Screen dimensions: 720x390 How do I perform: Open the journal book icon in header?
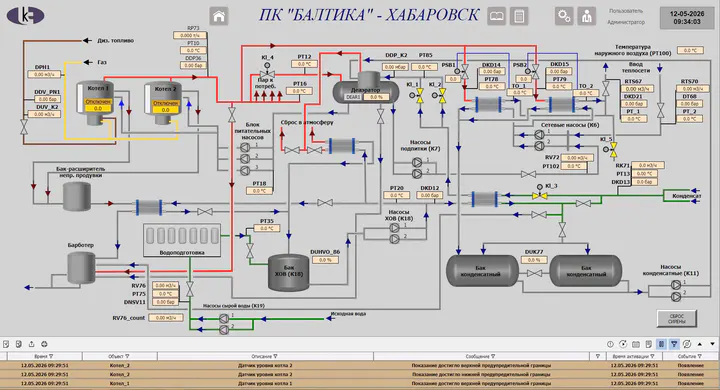coord(496,17)
